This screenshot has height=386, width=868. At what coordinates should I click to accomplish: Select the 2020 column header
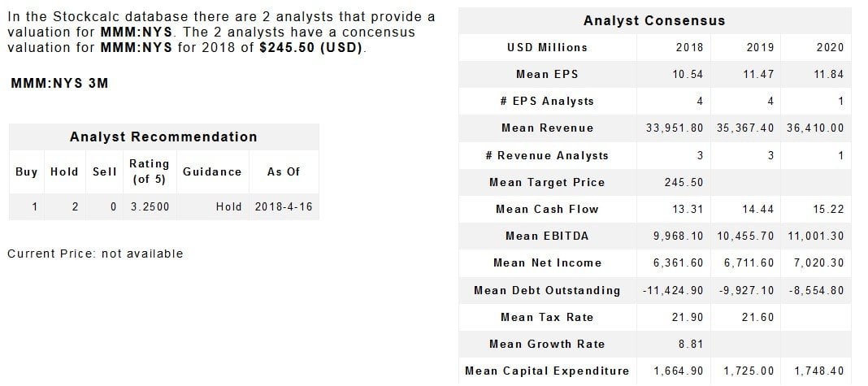[x=830, y=47]
